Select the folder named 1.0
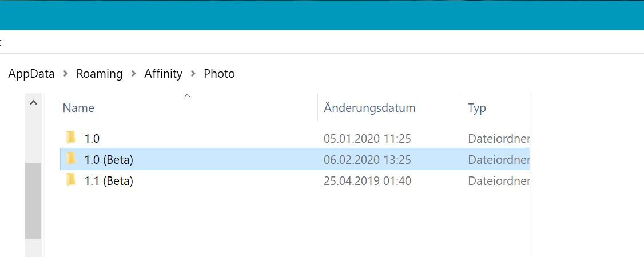The height and width of the screenshot is (257, 644). pyautogui.click(x=92, y=139)
